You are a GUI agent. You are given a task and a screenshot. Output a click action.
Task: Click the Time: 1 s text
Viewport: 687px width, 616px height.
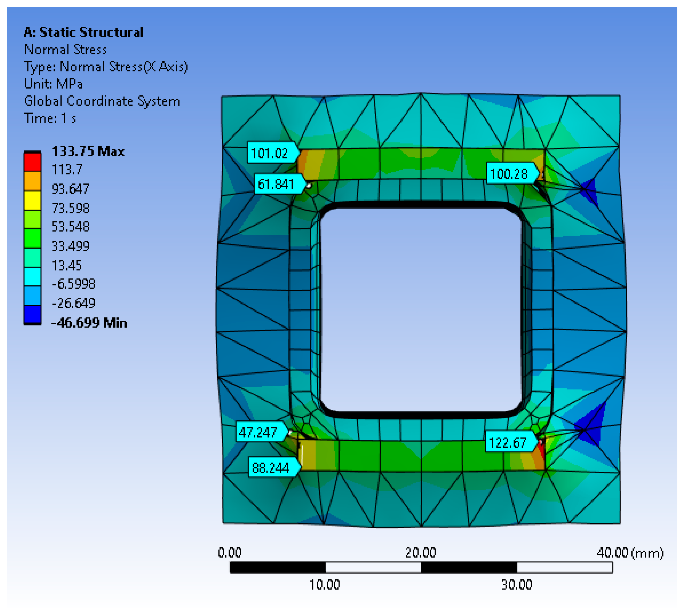point(50,118)
